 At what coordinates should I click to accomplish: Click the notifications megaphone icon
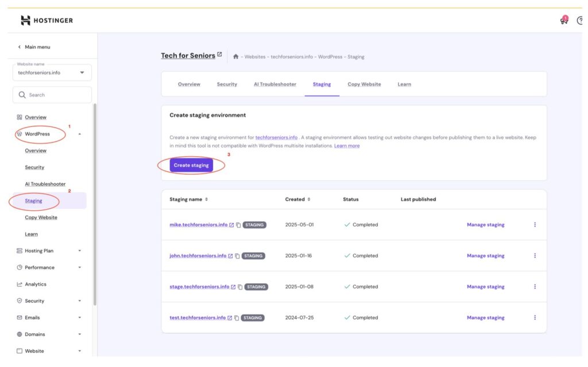point(563,21)
